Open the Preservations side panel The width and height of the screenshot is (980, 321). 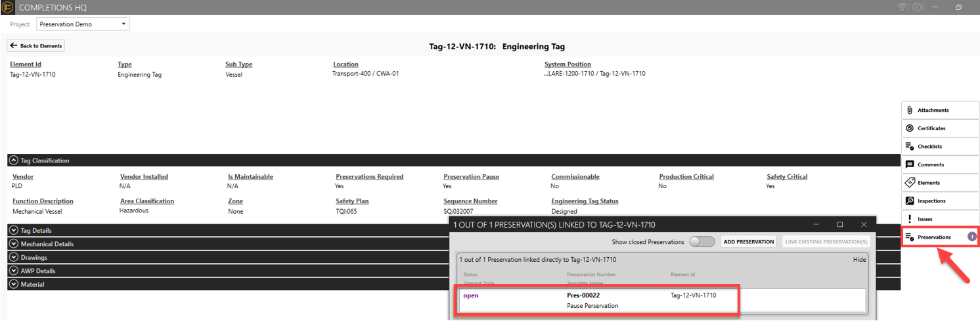pos(940,237)
